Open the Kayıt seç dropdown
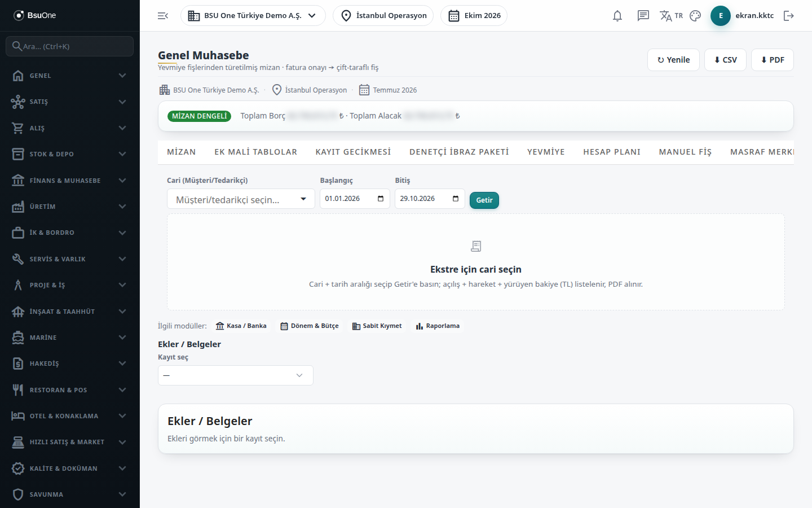812x508 pixels. pyautogui.click(x=236, y=375)
